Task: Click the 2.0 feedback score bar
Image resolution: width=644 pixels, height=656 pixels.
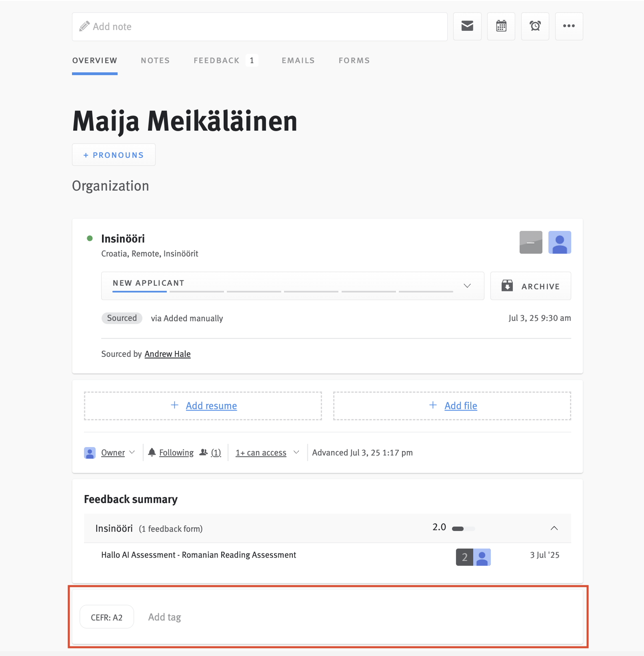Action: pyautogui.click(x=463, y=528)
